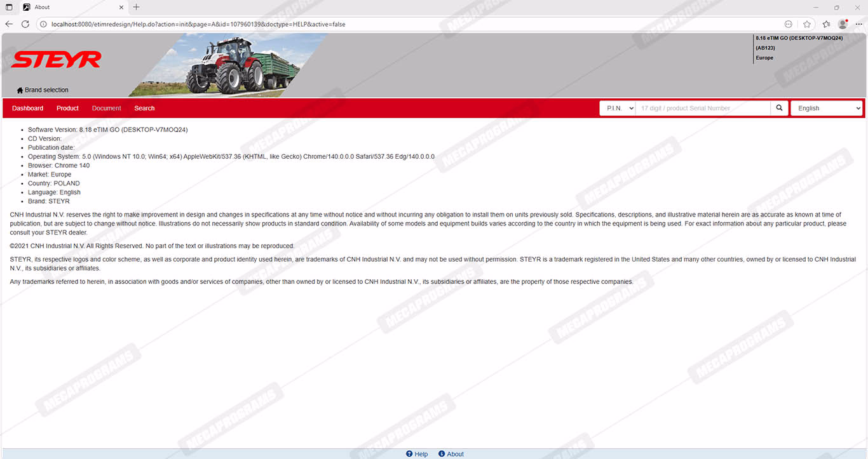Click the home icon beside Brand selection

coord(20,90)
